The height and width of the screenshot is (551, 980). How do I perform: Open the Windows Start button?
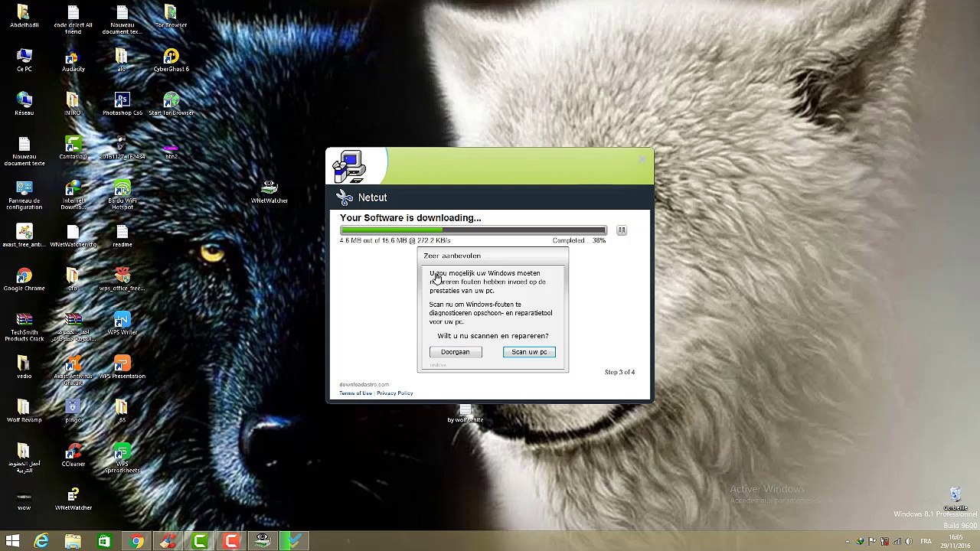(x=13, y=542)
